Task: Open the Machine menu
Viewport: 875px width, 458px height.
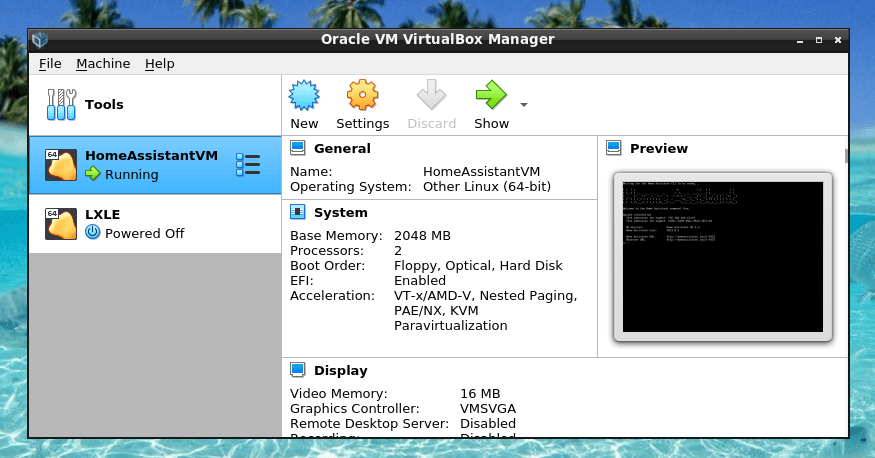Action: coord(103,64)
